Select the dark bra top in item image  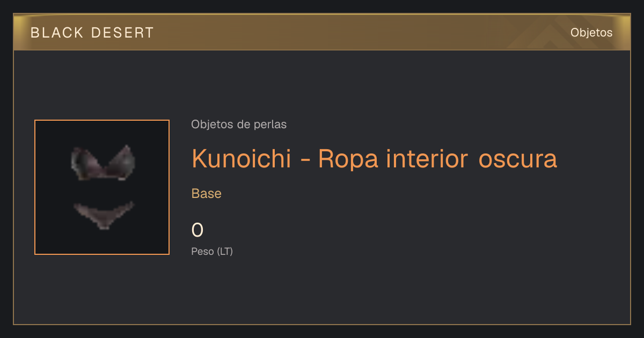tap(102, 162)
